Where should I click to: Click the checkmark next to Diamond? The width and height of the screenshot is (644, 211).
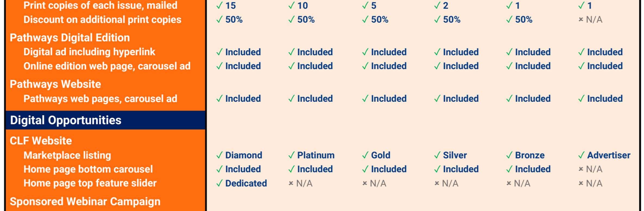[x=219, y=155]
